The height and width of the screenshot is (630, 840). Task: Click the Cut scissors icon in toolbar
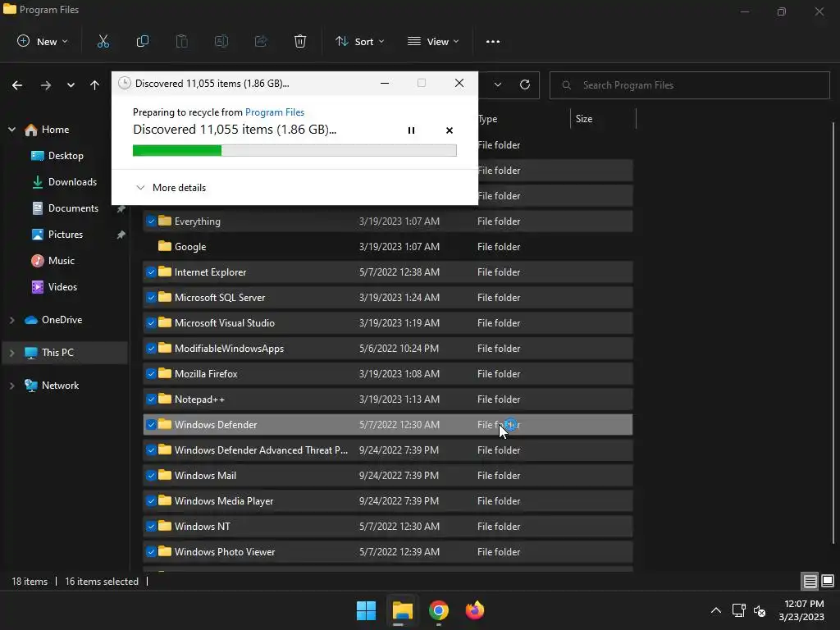point(103,41)
